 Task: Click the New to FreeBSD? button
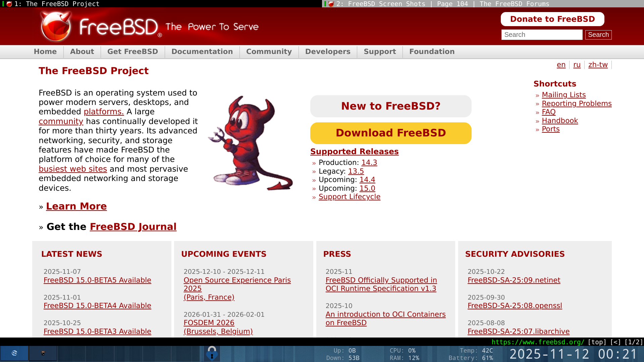pos(390,106)
